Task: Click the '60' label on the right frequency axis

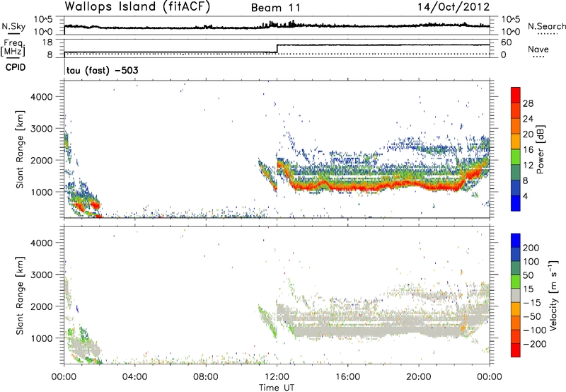Action: (507, 42)
